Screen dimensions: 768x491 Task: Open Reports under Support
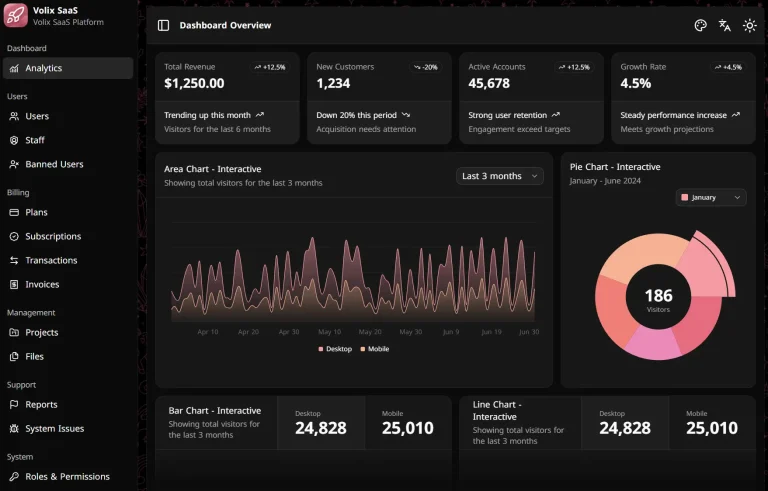point(68,405)
